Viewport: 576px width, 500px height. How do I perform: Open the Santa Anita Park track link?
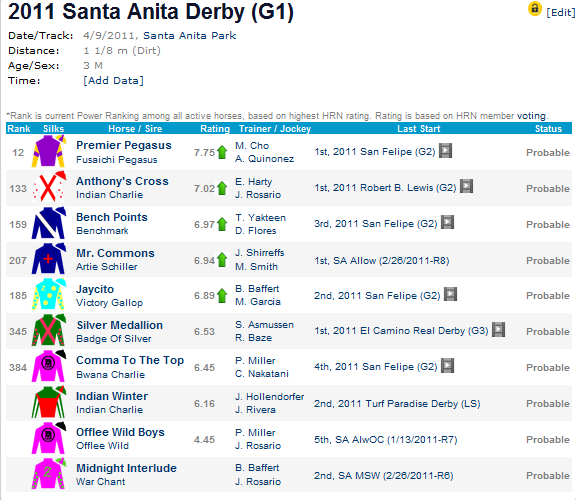[x=189, y=36]
